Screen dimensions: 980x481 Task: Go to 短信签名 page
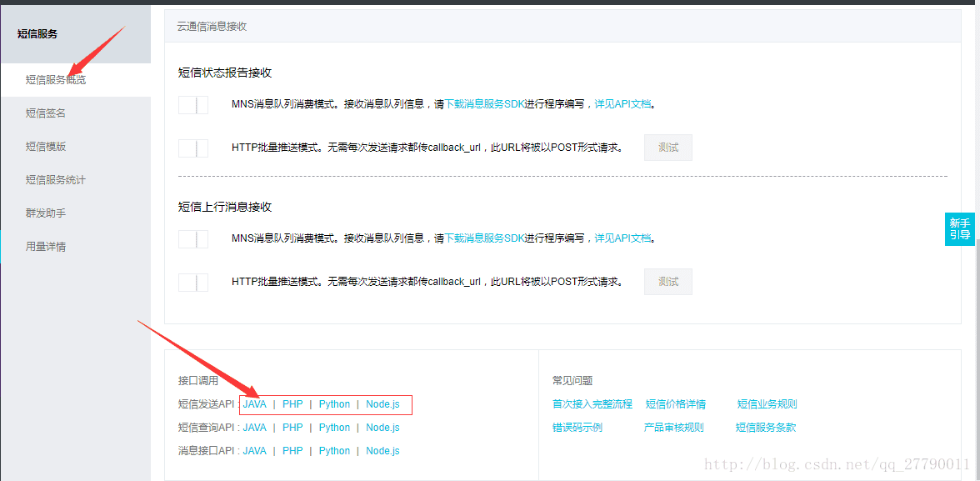point(46,113)
